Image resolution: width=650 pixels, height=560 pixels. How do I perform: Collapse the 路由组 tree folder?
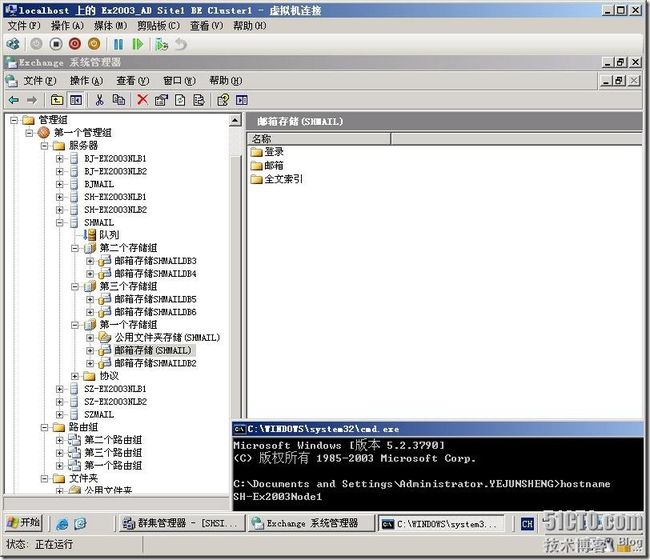click(45, 427)
